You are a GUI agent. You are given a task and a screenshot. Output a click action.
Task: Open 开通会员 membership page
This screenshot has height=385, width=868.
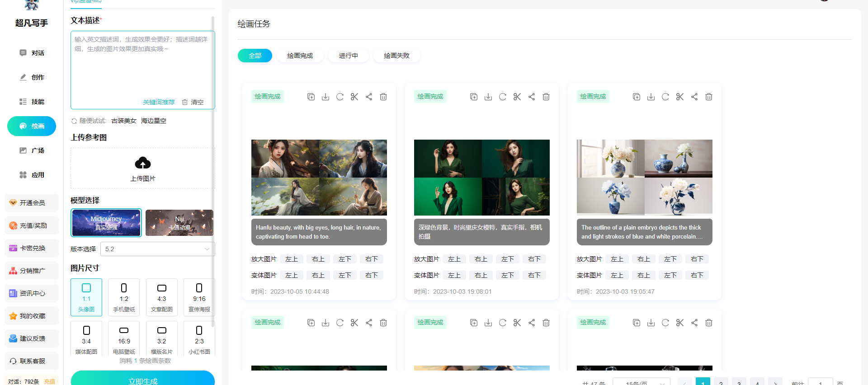(32, 203)
